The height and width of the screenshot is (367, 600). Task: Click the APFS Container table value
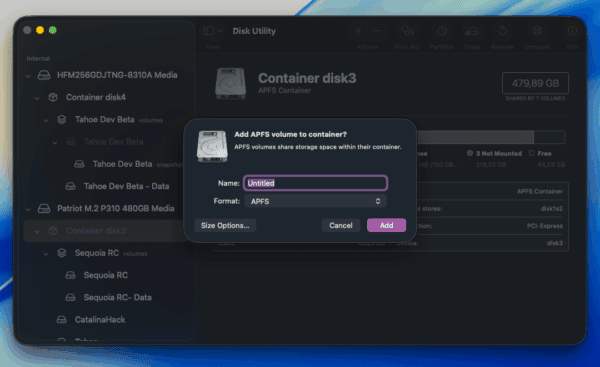click(x=540, y=191)
